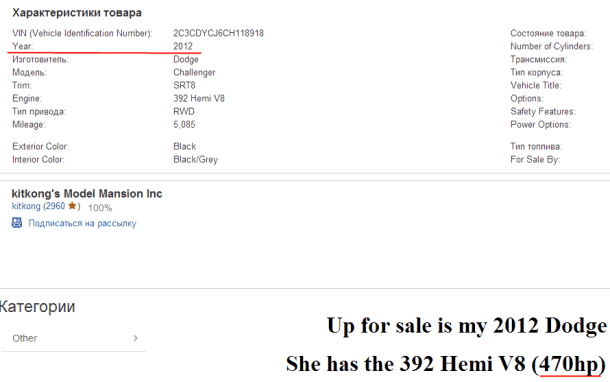This screenshot has width=610, height=382.
Task: Click kitkong's Model Mansion Inc store title
Action: pos(87,193)
